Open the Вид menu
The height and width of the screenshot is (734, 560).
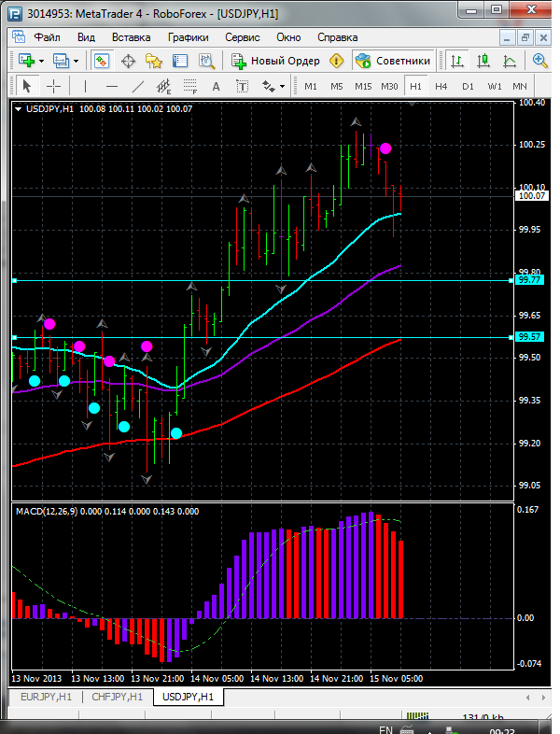[x=86, y=37]
